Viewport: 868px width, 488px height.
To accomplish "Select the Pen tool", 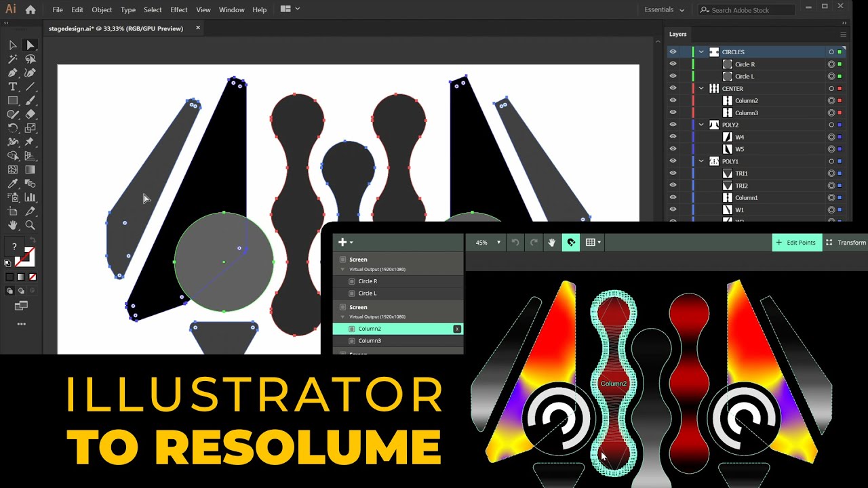I will (13, 73).
